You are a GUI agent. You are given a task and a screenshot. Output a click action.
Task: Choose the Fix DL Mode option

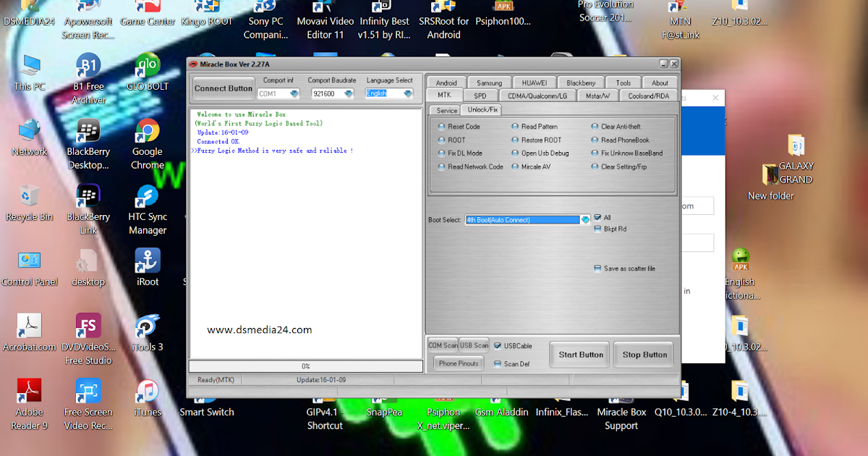[459, 153]
